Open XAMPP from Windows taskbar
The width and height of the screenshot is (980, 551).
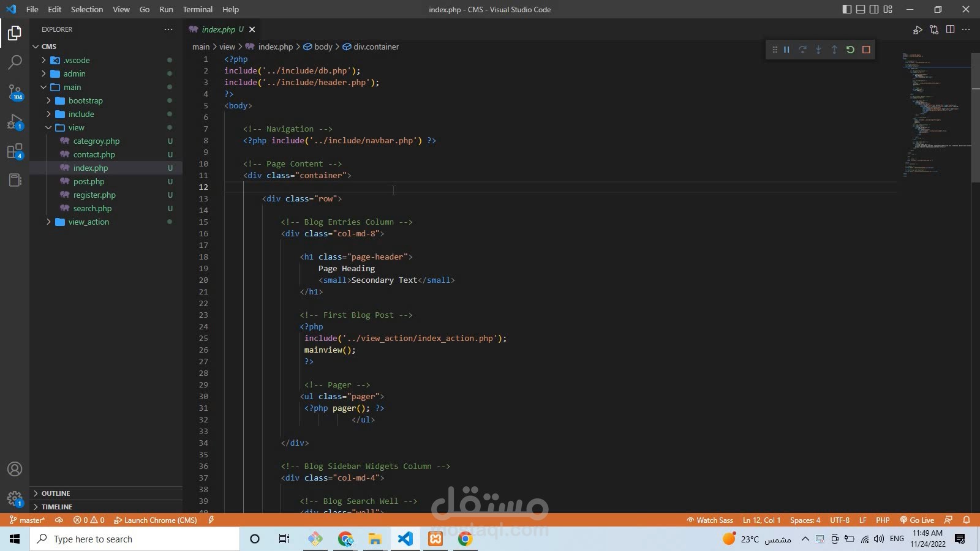coord(435,539)
